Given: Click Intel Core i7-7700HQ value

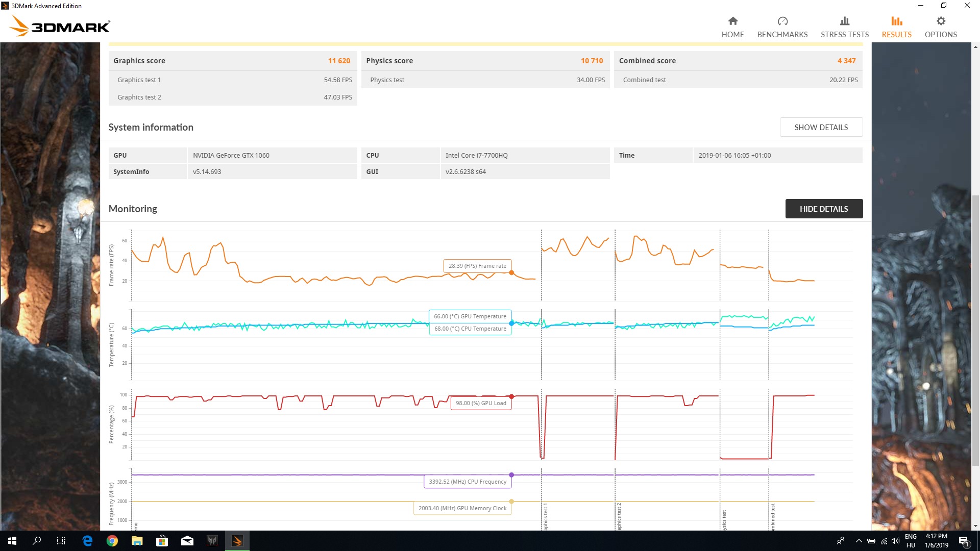Looking at the screenshot, I should 476,155.
